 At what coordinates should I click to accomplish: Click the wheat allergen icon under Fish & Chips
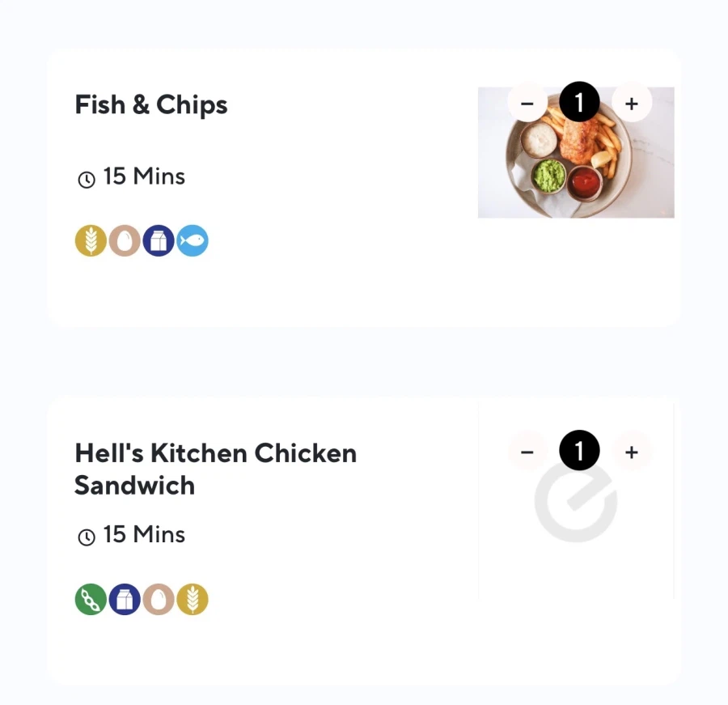(x=91, y=241)
